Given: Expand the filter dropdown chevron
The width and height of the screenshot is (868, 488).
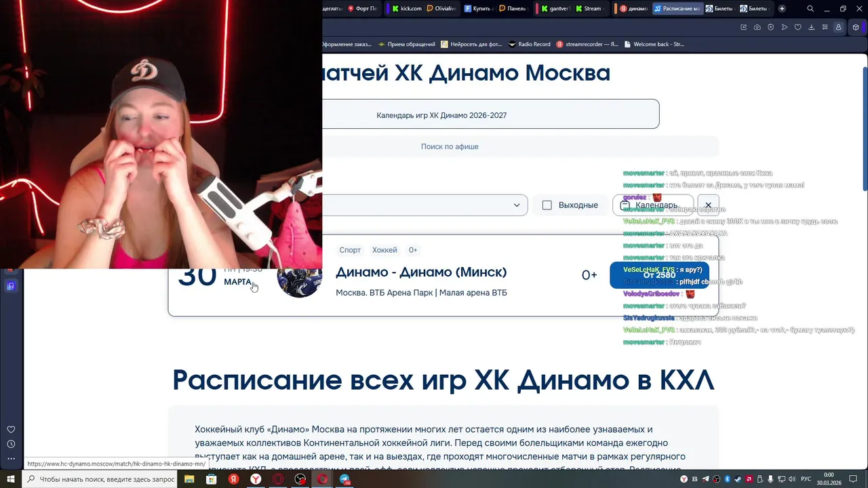Looking at the screenshot, I should pyautogui.click(x=517, y=205).
